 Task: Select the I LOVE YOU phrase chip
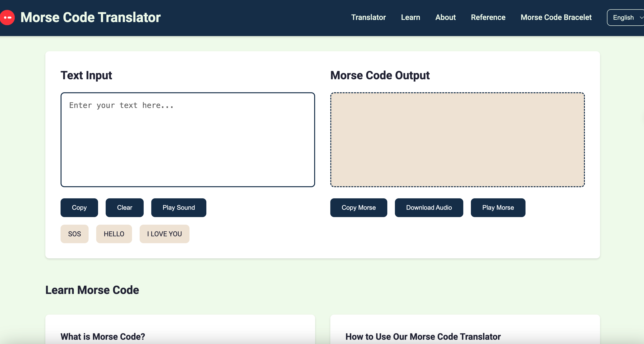tap(164, 234)
